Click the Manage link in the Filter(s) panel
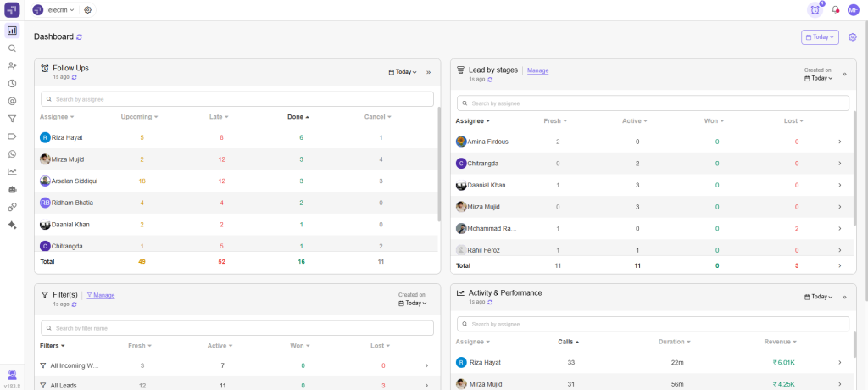This screenshot has width=868, height=390. tap(101, 295)
